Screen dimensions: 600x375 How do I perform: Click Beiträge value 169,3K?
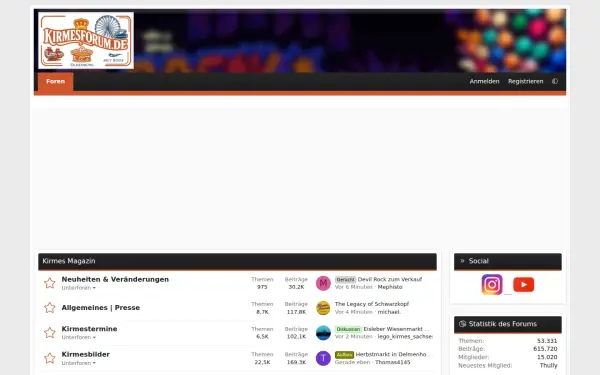(297, 362)
